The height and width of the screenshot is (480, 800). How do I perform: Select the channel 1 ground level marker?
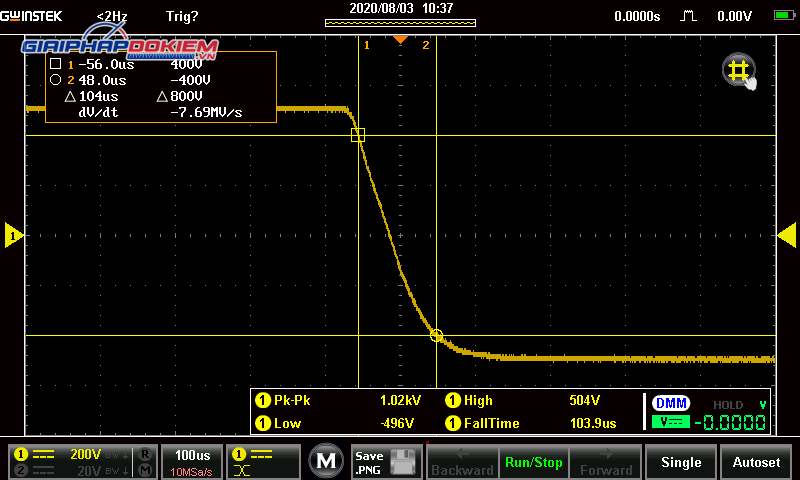13,236
